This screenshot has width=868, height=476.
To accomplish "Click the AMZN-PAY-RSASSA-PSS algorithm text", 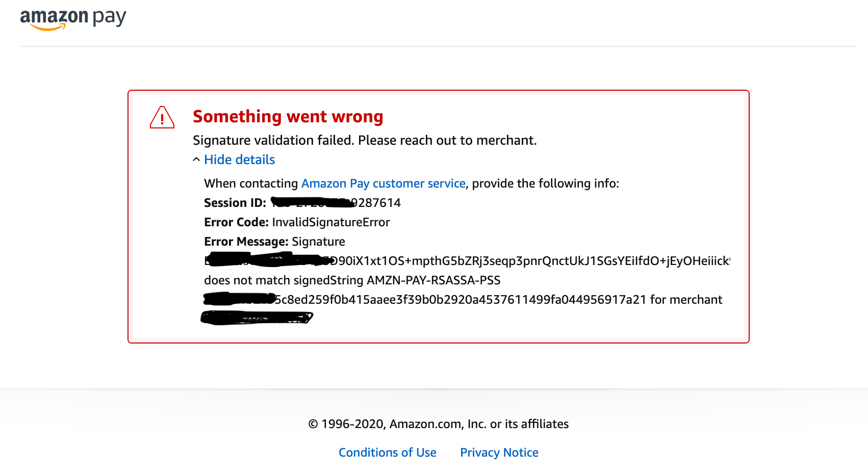I will tap(433, 280).
